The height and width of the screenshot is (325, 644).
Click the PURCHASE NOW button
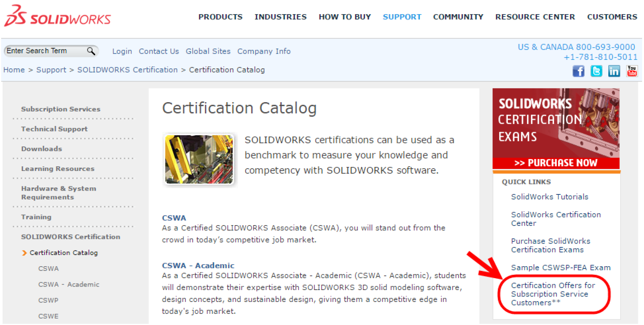tap(556, 163)
